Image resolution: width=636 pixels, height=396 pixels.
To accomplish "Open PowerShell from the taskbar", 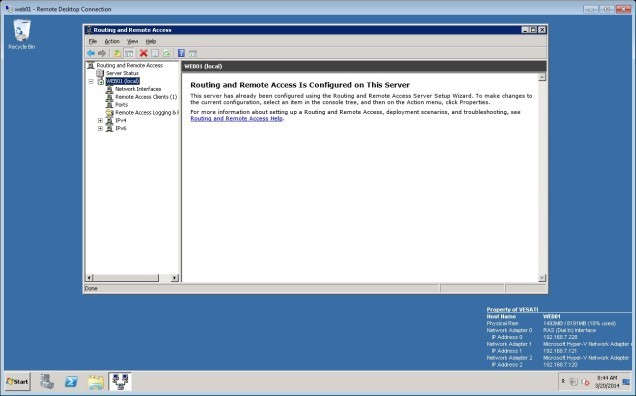I will coord(71,382).
